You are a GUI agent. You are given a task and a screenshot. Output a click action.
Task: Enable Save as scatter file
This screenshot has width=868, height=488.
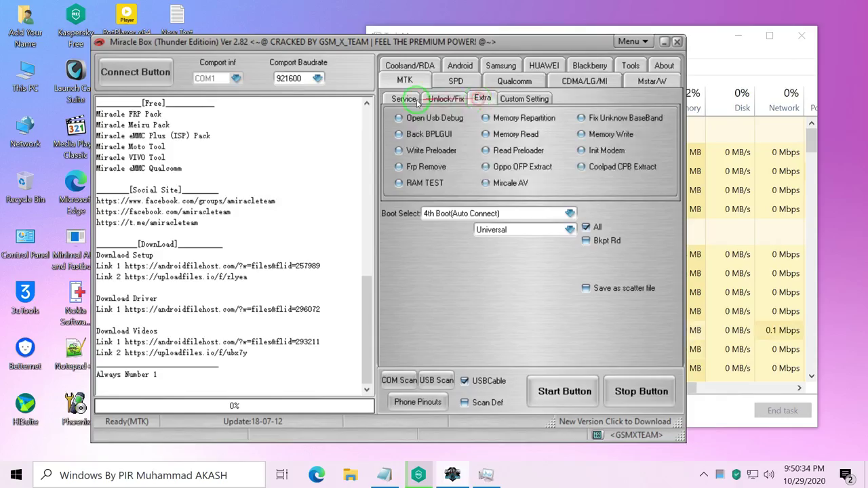(x=586, y=288)
